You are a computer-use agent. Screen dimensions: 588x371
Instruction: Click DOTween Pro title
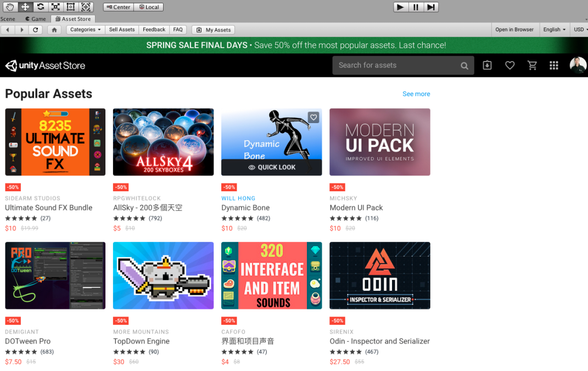(28, 341)
